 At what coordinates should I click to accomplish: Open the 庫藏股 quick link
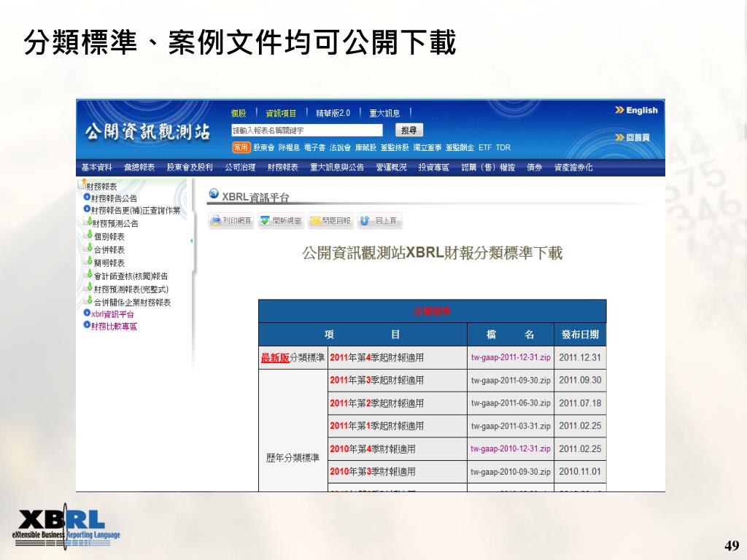click(366, 147)
